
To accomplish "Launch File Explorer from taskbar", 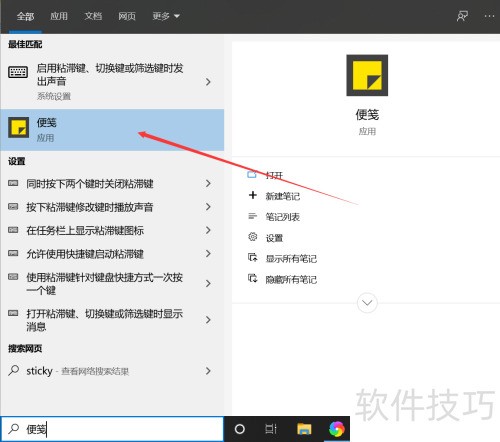I will pyautogui.click(x=304, y=429).
